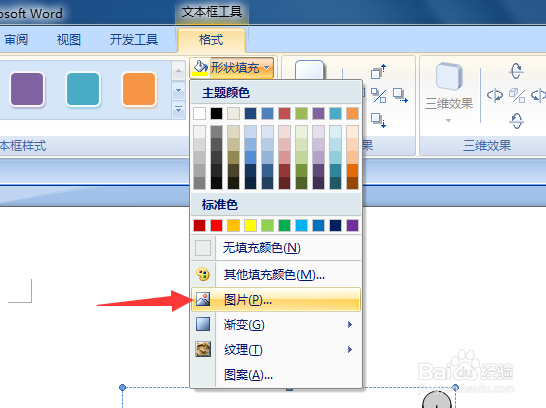The width and height of the screenshot is (546, 408).
Task: Expand the 纹理(T) submenu arrow
Action: 350,350
